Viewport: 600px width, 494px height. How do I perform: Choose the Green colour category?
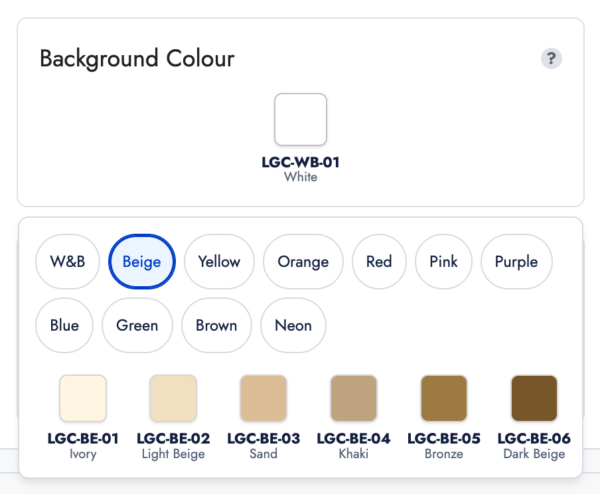(137, 325)
